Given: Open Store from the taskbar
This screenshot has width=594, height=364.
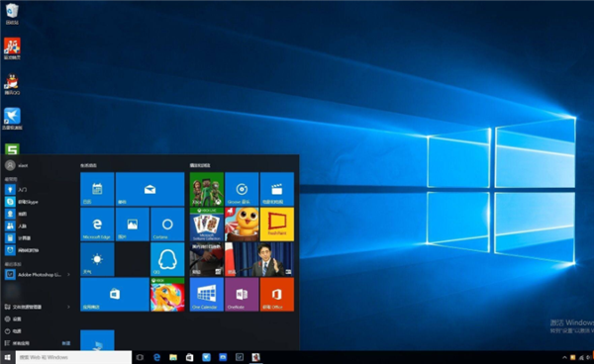Looking at the screenshot, I should 189,357.
